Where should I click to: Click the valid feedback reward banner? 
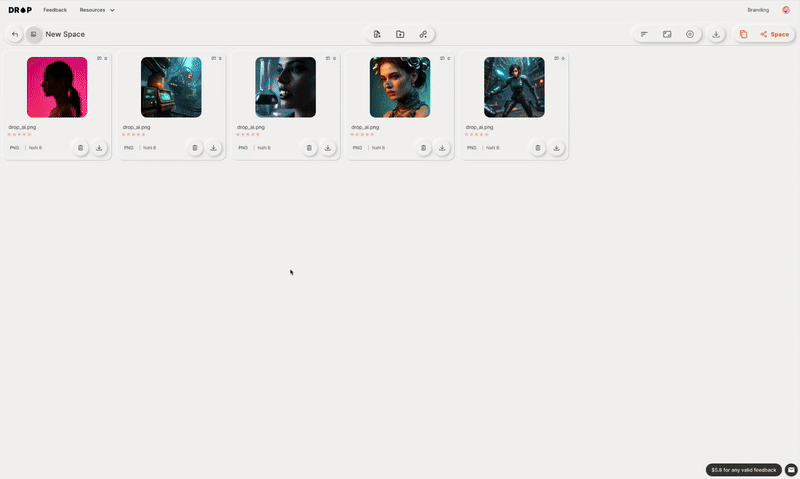pos(743,470)
